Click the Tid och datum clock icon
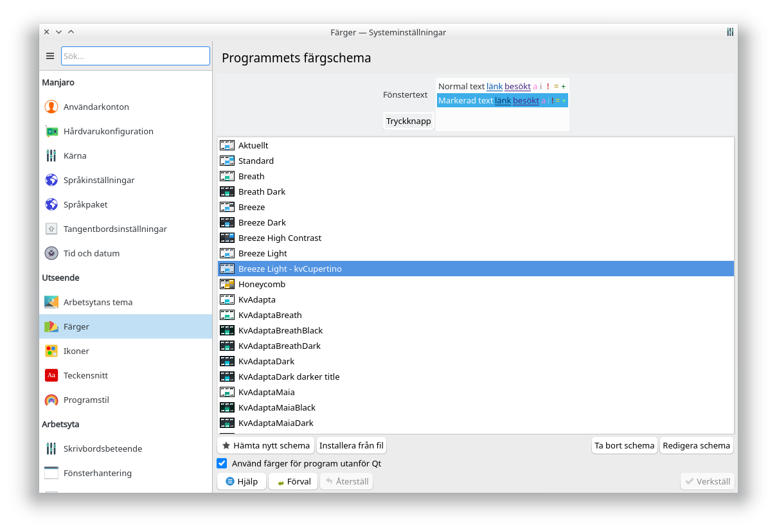This screenshot has width=777, height=532. click(51, 253)
